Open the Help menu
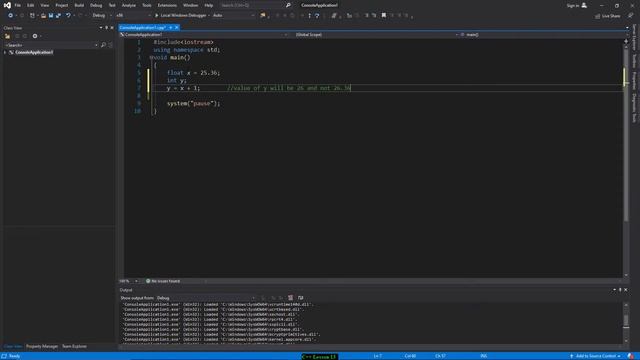Viewport: 640px width, 360px height. tap(209, 5)
